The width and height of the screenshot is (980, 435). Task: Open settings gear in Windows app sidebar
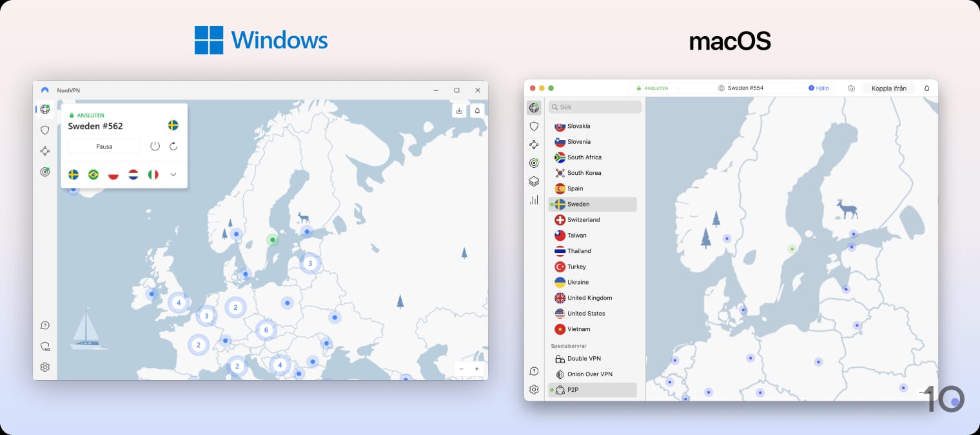(x=44, y=367)
